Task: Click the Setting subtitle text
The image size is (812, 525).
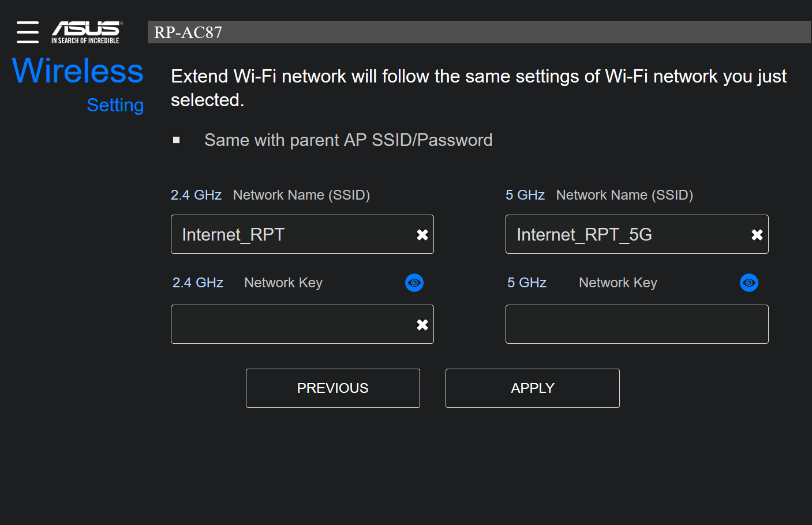Action: click(x=115, y=105)
